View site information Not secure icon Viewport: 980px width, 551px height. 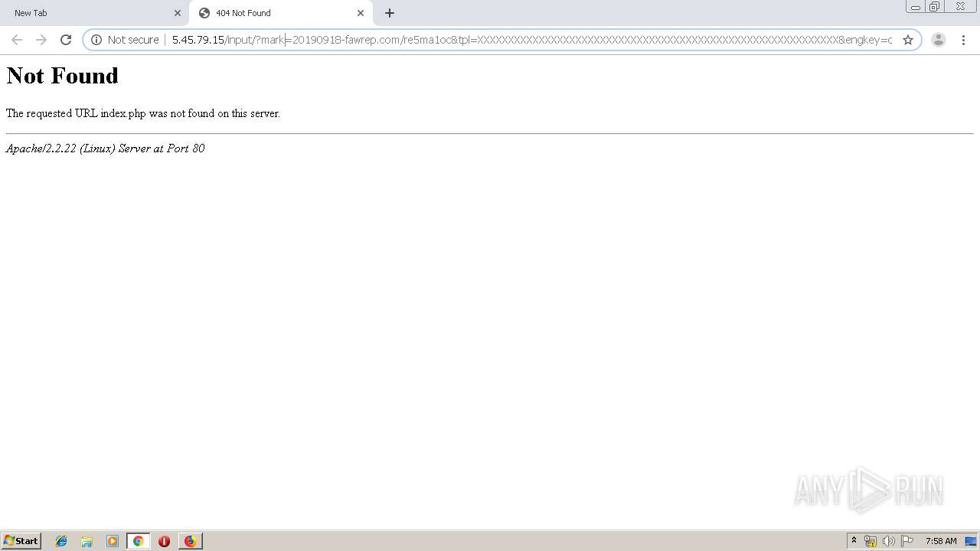96,40
